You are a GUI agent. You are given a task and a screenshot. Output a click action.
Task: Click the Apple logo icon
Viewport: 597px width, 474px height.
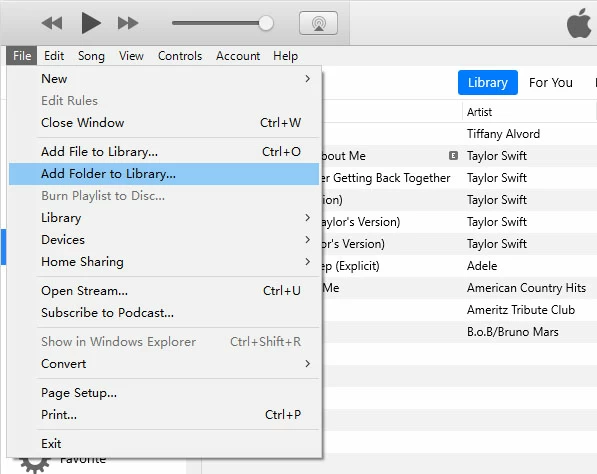[579, 23]
